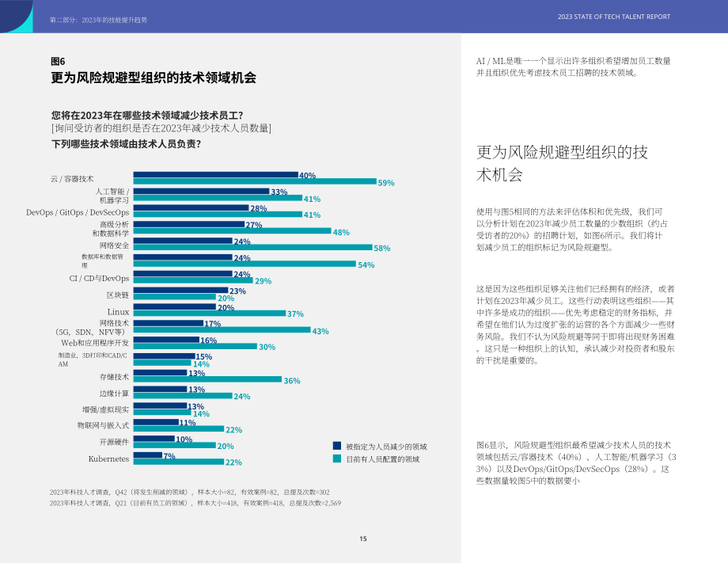Click the 40% value label

[307, 176]
